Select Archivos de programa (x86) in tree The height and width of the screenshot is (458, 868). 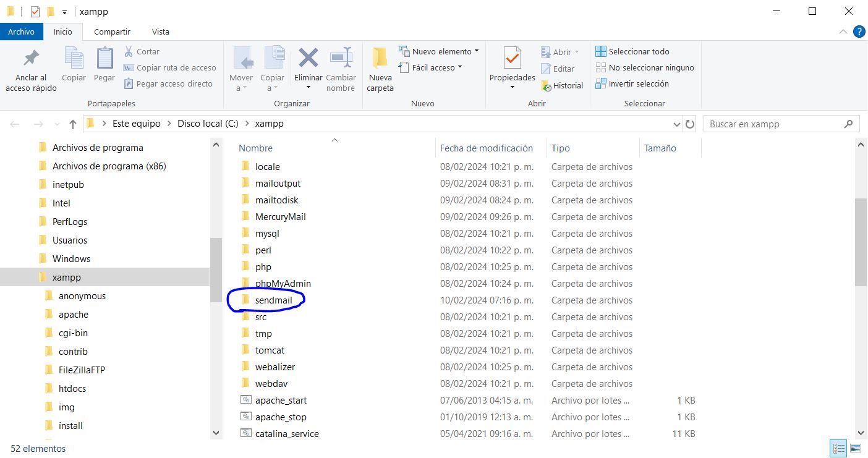click(109, 166)
